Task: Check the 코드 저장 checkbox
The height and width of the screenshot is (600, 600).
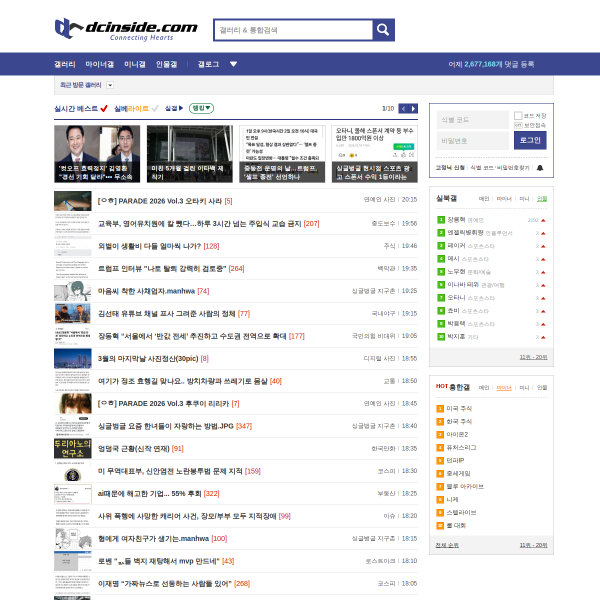Action: [518, 115]
